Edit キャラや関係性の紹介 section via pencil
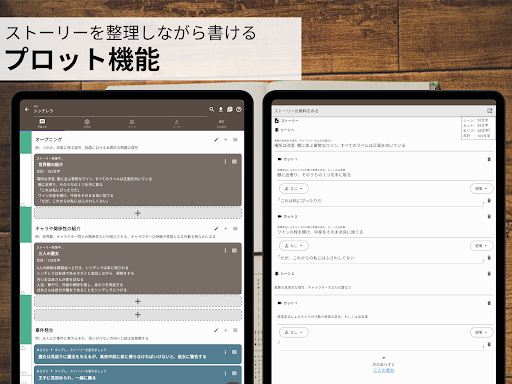The height and width of the screenshot is (384, 512). tap(216, 229)
